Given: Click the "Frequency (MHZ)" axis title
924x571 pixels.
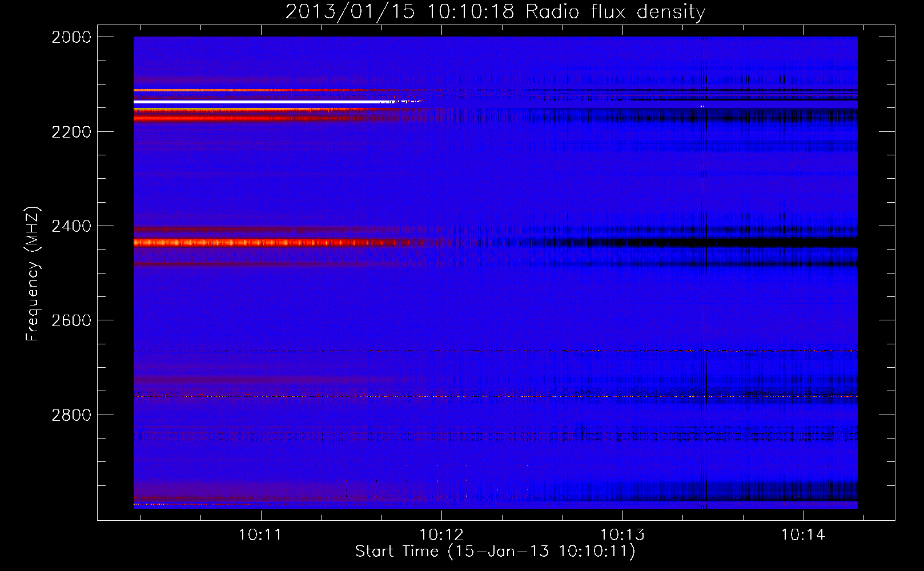Looking at the screenshot, I should coord(33,274).
